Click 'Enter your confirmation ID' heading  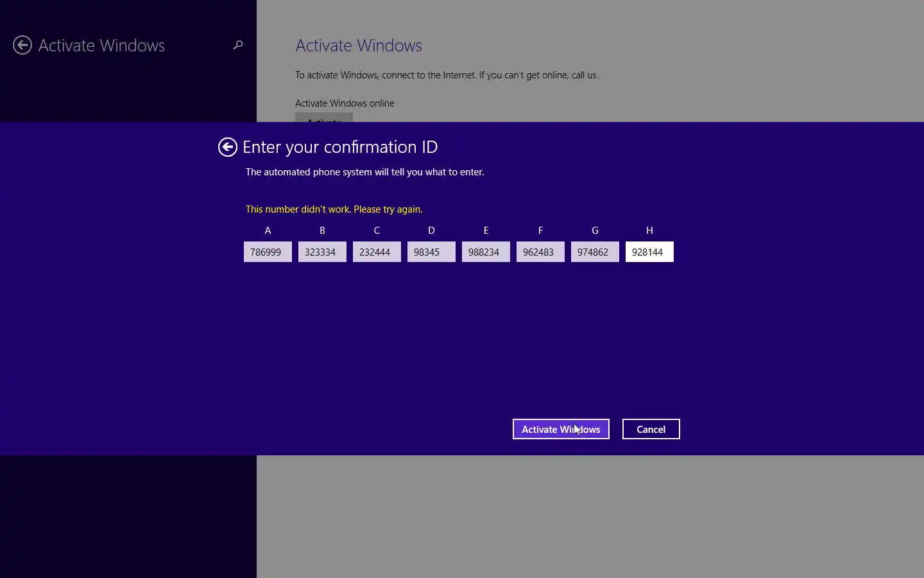click(x=340, y=147)
